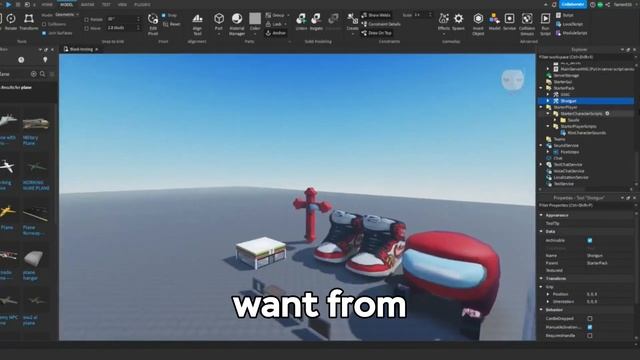The width and height of the screenshot is (640, 360).
Task: Toggle the Archivable property checkbox
Action: [x=589, y=240]
